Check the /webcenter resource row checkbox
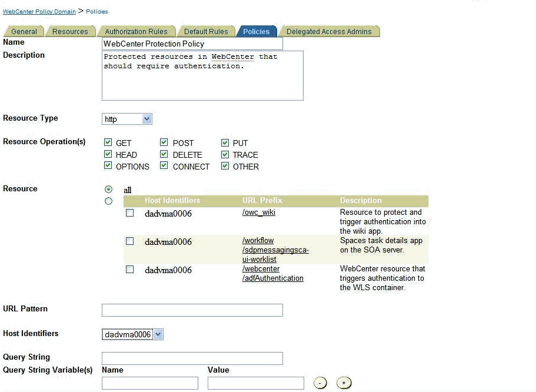 coord(129,270)
